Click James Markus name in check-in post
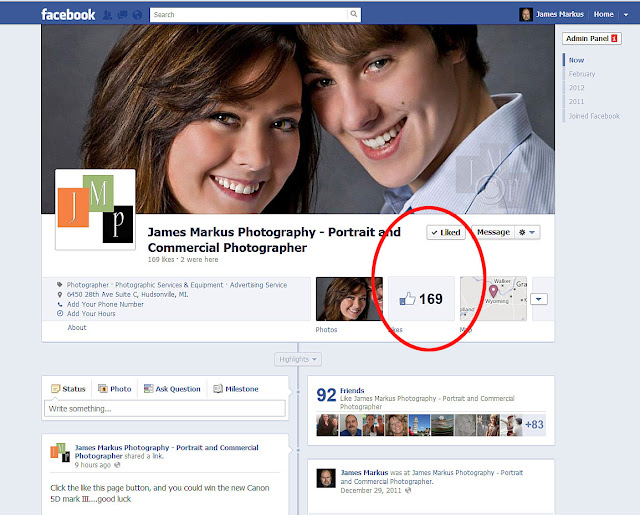 [364, 473]
